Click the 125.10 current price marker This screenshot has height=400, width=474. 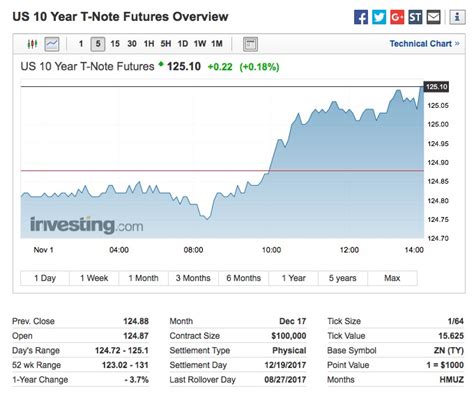click(x=436, y=87)
